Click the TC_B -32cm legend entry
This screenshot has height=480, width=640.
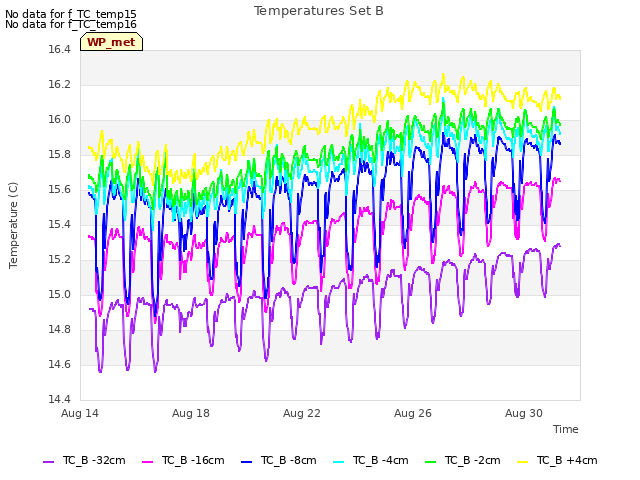84,461
